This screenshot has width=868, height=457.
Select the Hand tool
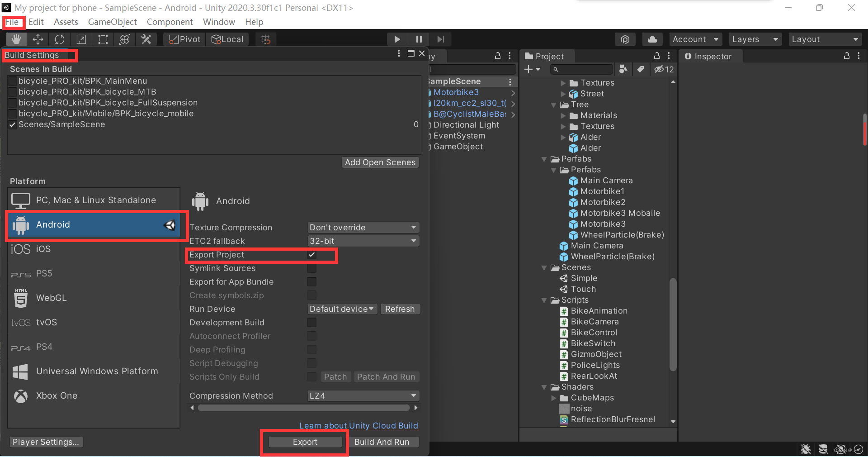(16, 39)
